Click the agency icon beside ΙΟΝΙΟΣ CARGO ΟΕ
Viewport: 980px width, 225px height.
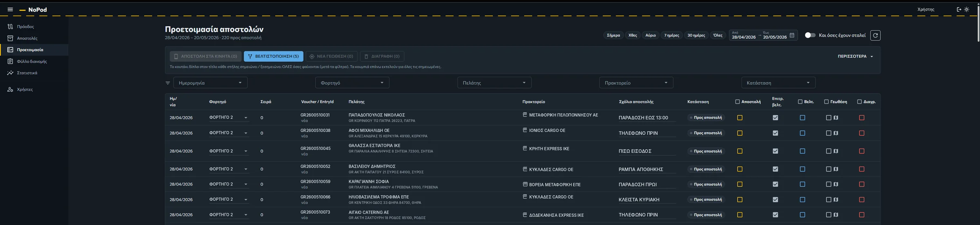pos(525,130)
